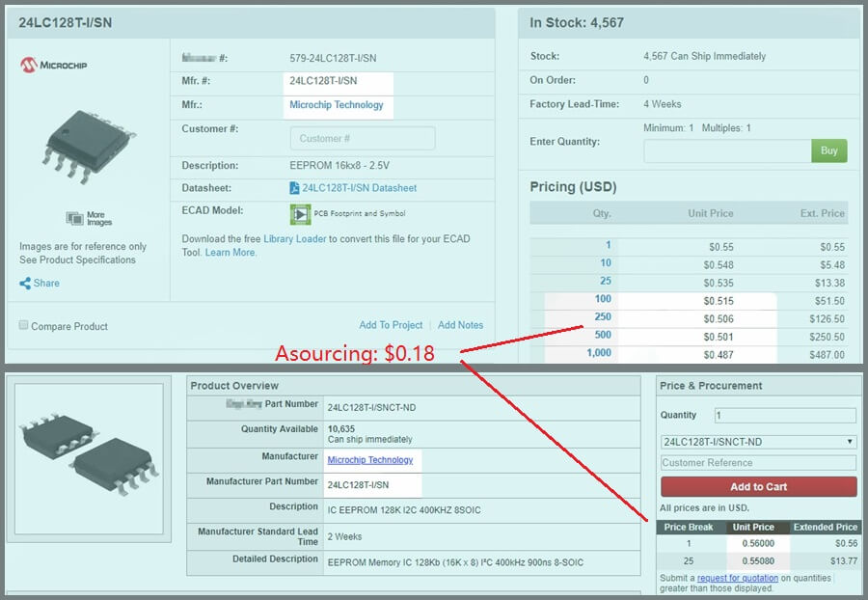
Task: Click the $0.487 unit price cell
Action: (719, 355)
